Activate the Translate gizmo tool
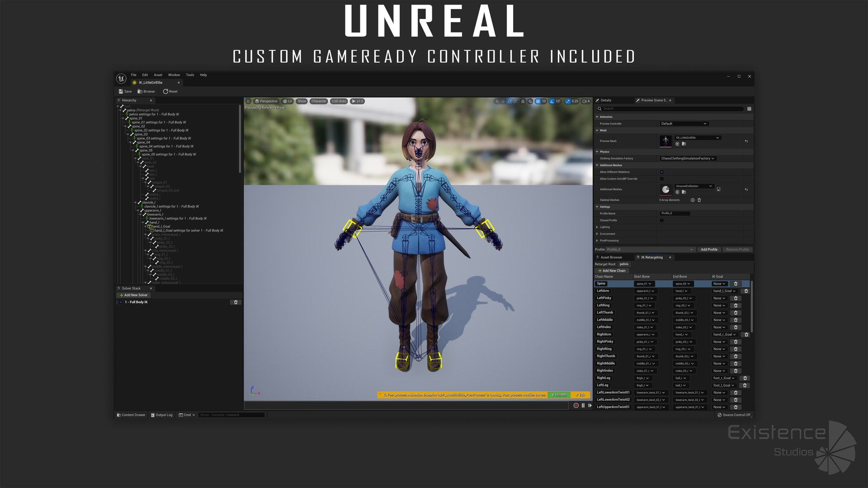 coord(503,101)
